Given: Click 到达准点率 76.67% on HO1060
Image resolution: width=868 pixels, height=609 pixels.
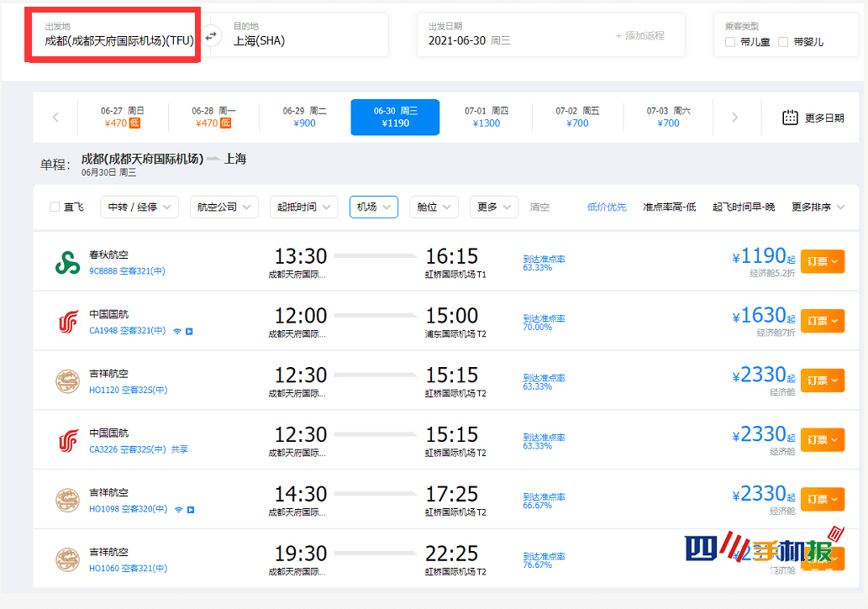Looking at the screenshot, I should [544, 560].
